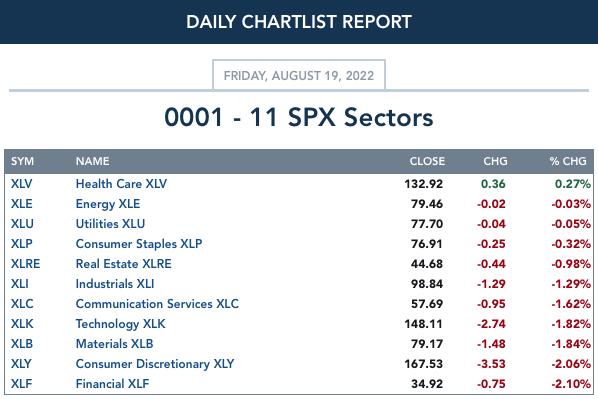Click the Friday, August 19, 2022 date box
Image resolution: width=598 pixels, height=399 pixels.
(x=299, y=75)
